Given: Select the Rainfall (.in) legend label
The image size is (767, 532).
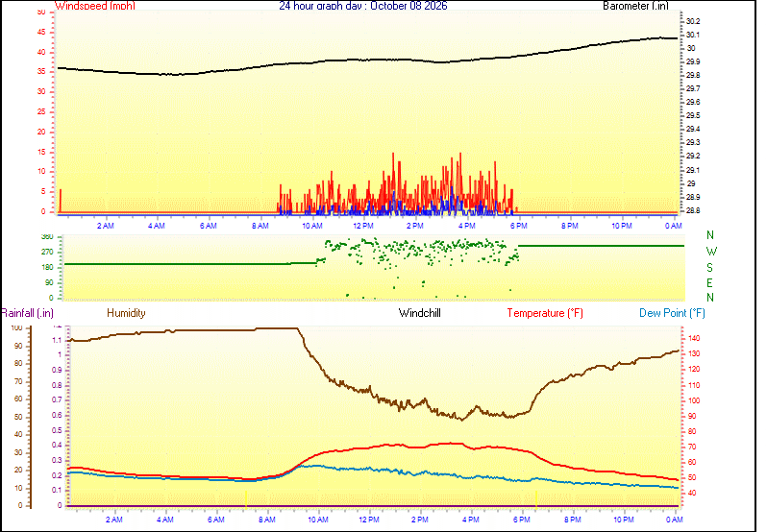Looking at the screenshot, I should point(27,313).
